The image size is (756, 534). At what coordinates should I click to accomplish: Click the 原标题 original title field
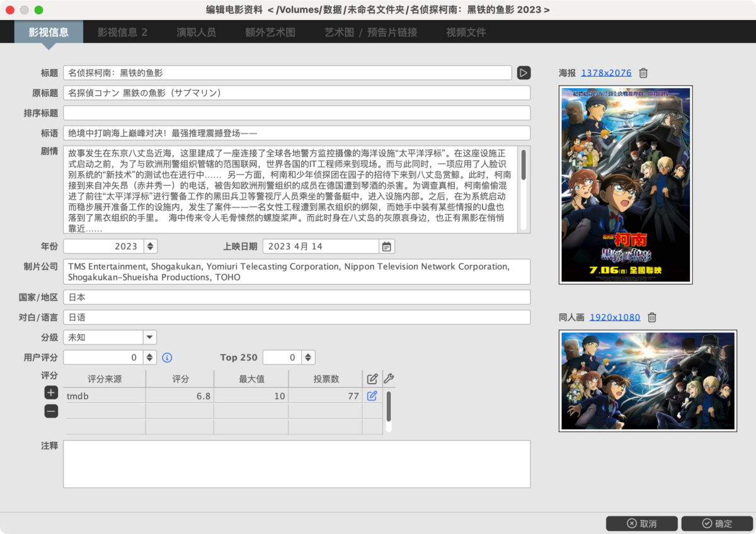[x=297, y=93]
